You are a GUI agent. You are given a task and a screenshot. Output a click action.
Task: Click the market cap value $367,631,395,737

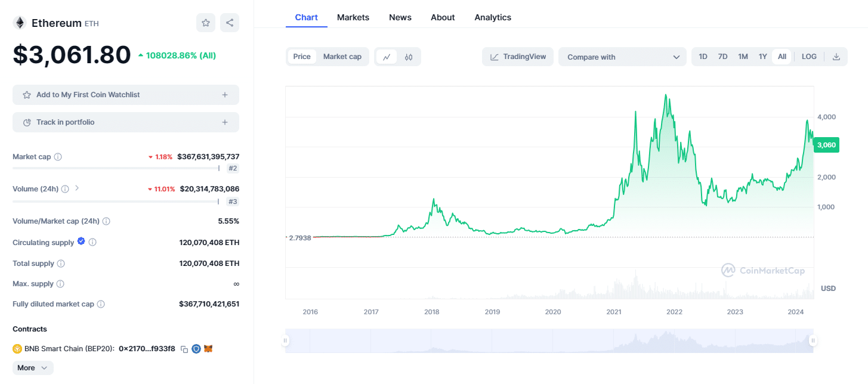click(x=208, y=157)
